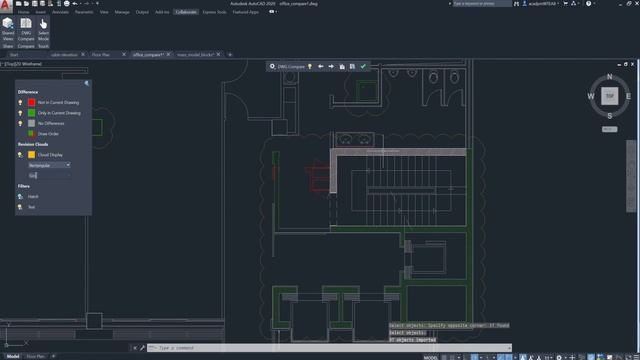The height and width of the screenshot is (360, 640).
Task: Go to next difference with right arrow
Action: pos(331,66)
